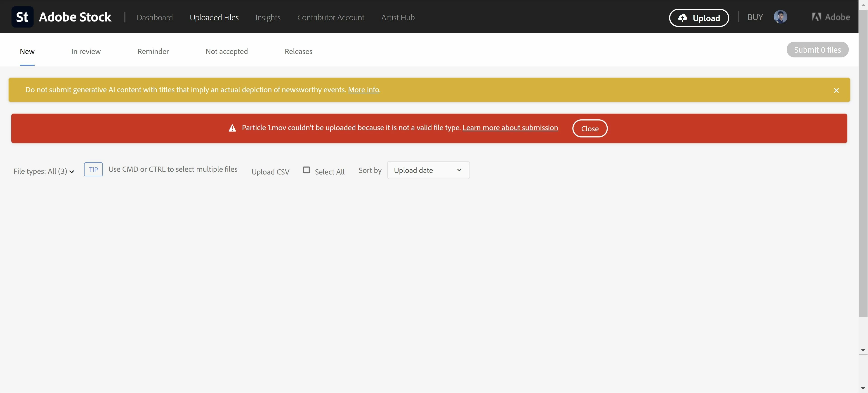This screenshot has width=868, height=393.
Task: Open the Not accepted tab
Action: click(226, 52)
